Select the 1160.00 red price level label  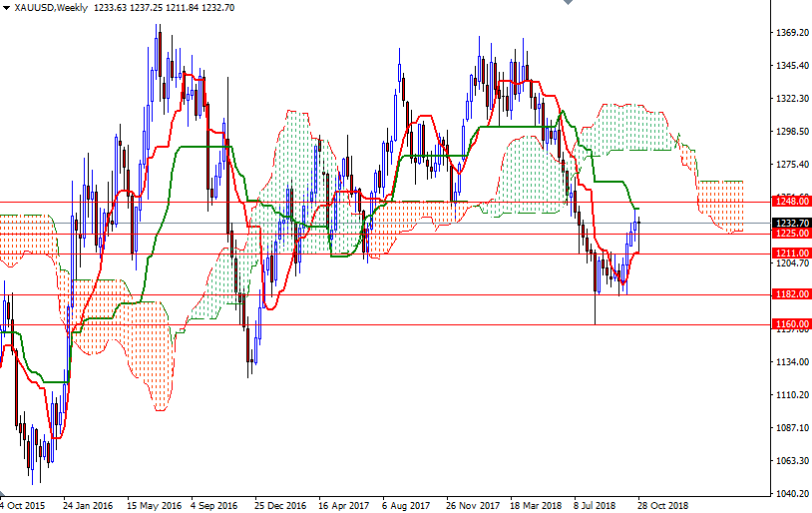791,324
